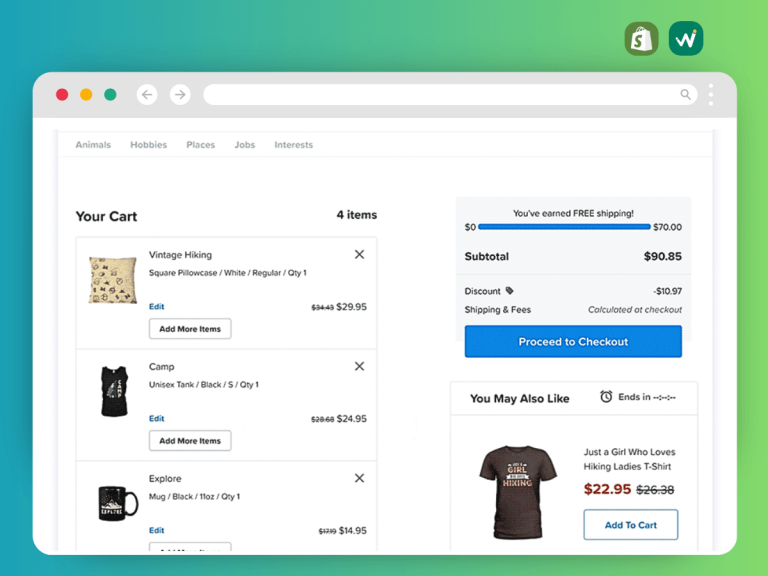This screenshot has height=576, width=768.
Task: Open the Girl Hiking T-shirt image
Action: [518, 492]
